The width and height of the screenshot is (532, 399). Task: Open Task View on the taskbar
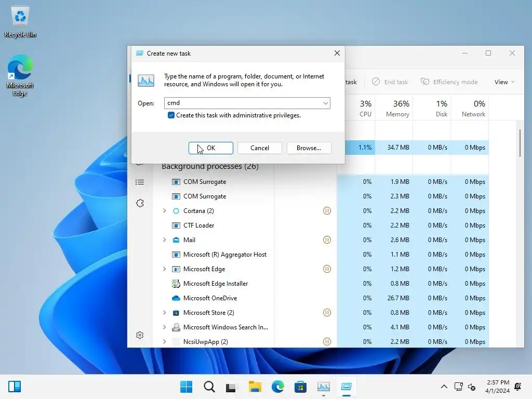pyautogui.click(x=231, y=387)
